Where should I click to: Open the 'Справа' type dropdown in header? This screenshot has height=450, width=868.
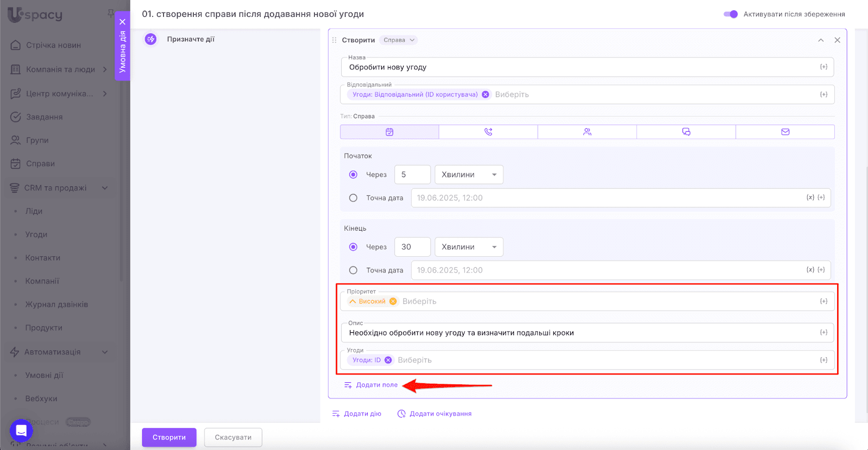(399, 40)
